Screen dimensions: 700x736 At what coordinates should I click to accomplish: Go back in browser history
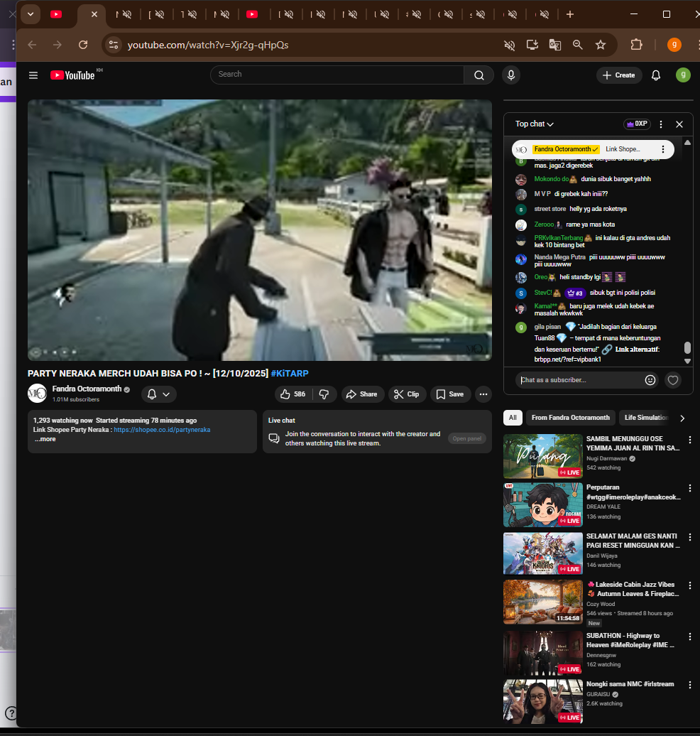click(x=33, y=45)
